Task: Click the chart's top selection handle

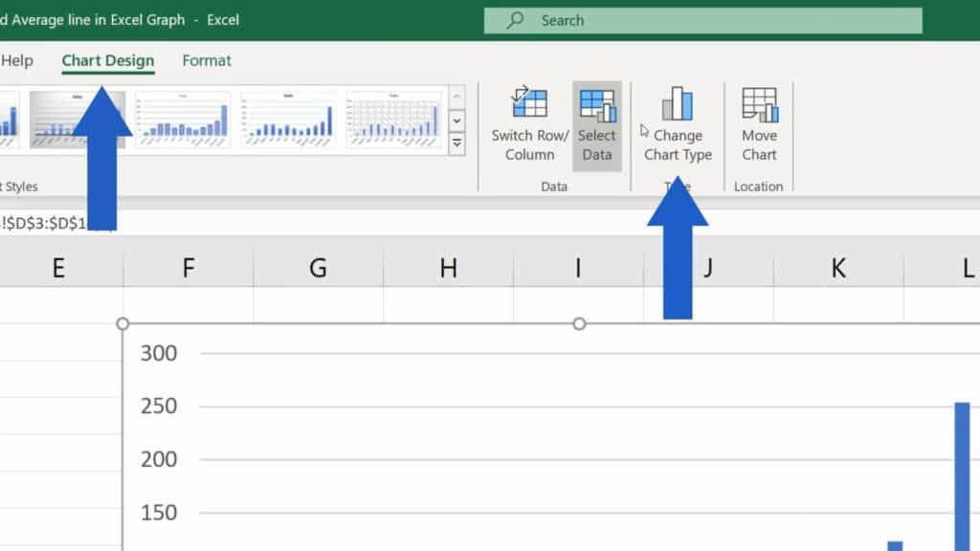Action: [x=580, y=323]
